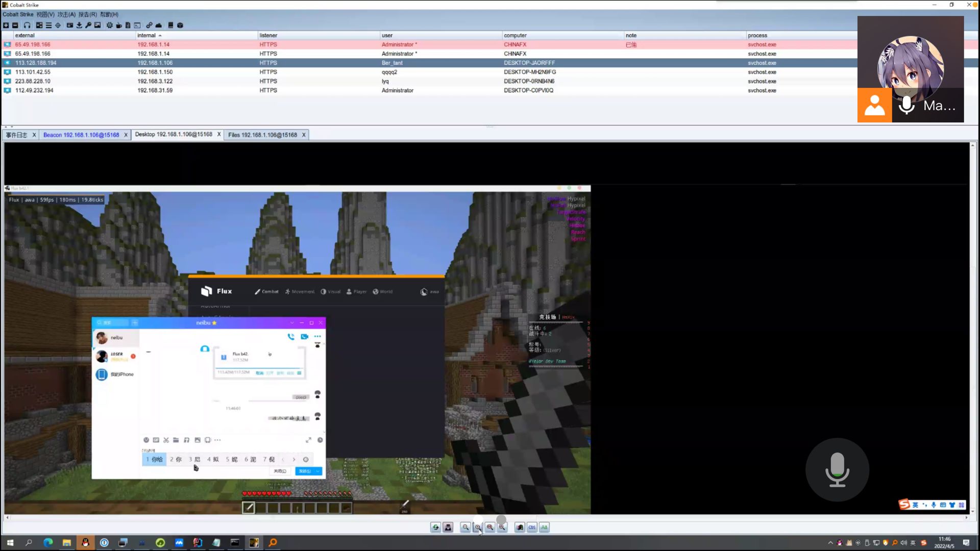Click the zoom out magnifier button

pyautogui.click(x=465, y=528)
